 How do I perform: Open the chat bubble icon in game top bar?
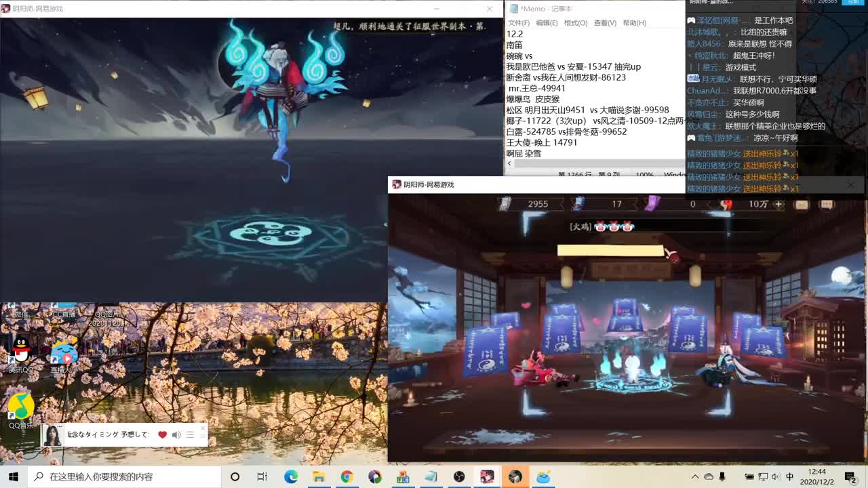click(x=827, y=204)
